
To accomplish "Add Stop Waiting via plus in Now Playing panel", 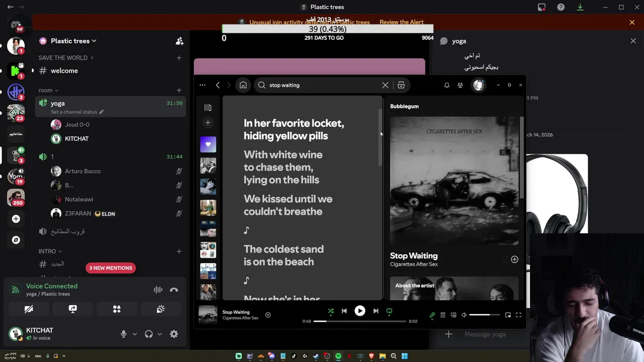I will (x=514, y=259).
